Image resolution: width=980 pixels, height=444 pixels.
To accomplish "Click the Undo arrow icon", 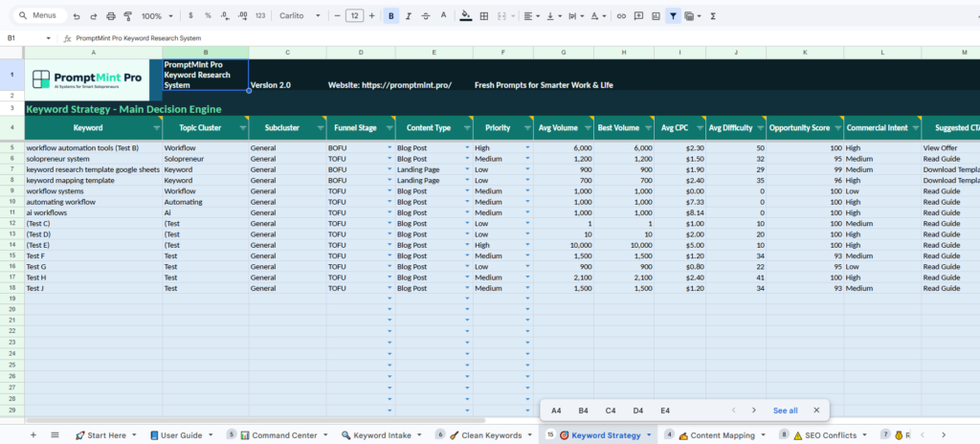I will coord(77,15).
